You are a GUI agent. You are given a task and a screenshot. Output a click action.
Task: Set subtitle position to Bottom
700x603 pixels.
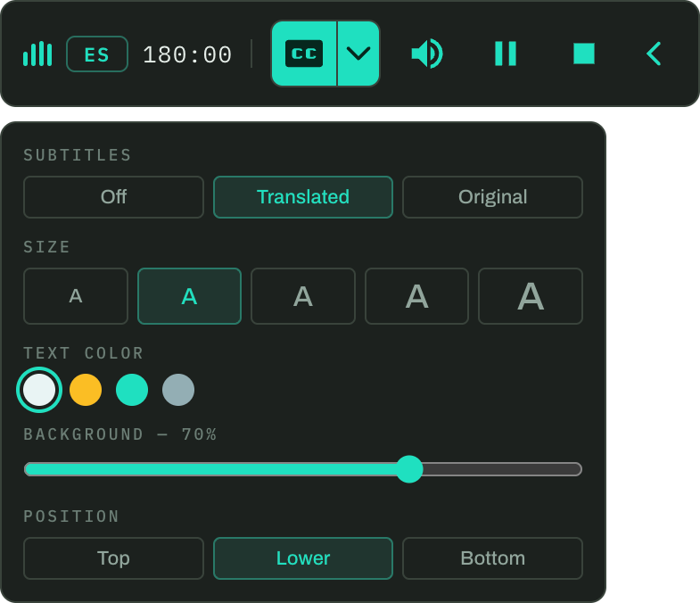492,558
